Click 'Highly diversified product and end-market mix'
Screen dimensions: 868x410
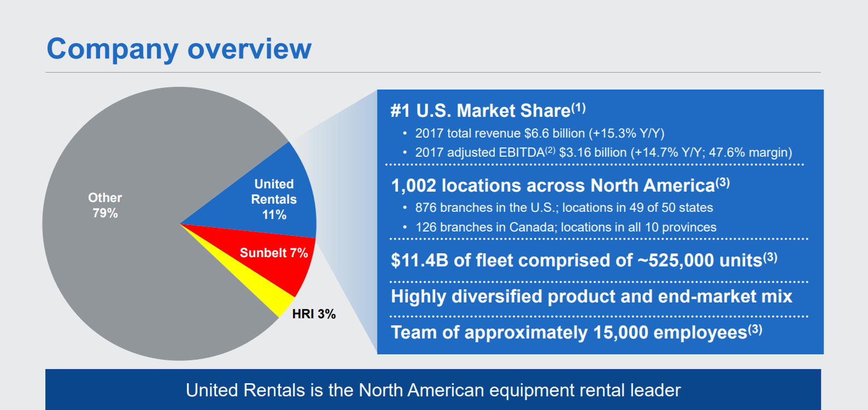(x=591, y=296)
